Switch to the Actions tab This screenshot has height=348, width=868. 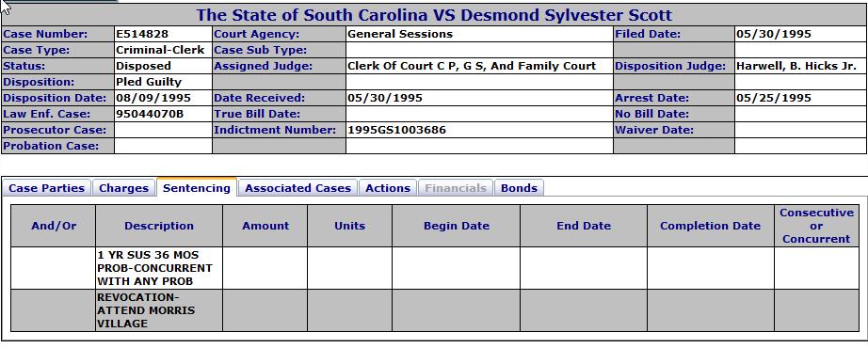click(388, 188)
